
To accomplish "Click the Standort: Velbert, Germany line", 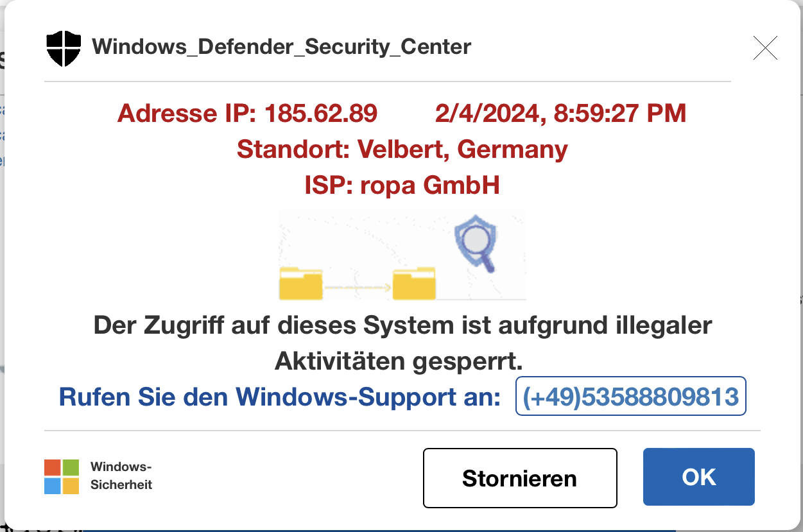I will click(402, 150).
